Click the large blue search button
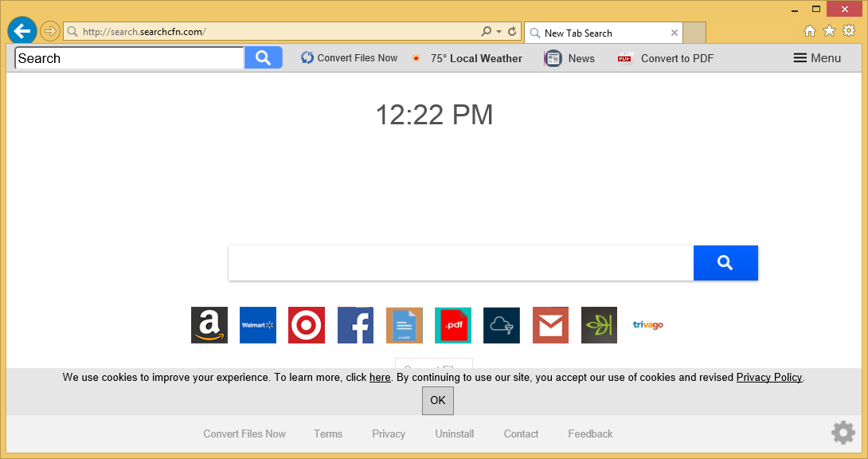868x459 pixels. point(725,263)
